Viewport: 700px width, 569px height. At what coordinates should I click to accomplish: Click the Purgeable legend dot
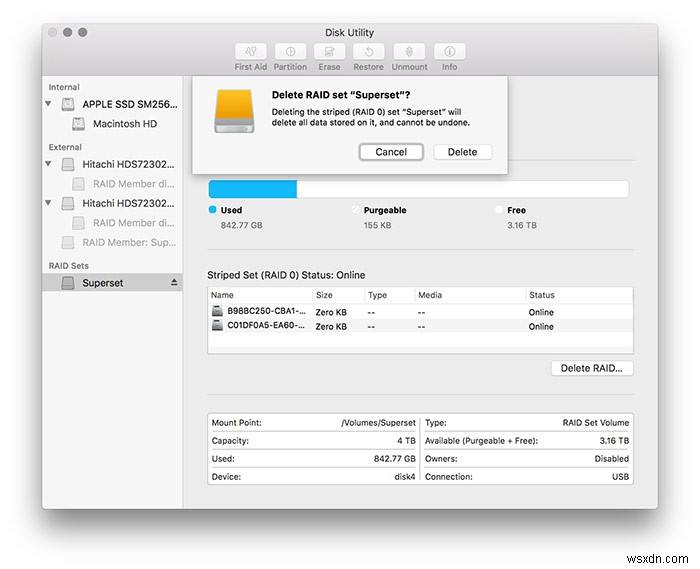click(x=355, y=210)
